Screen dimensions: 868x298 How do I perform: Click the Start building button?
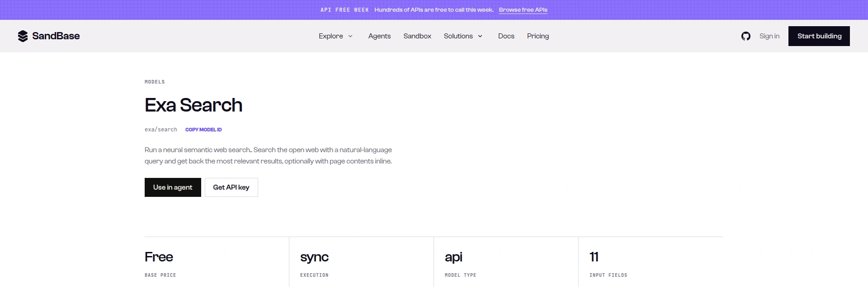point(819,36)
